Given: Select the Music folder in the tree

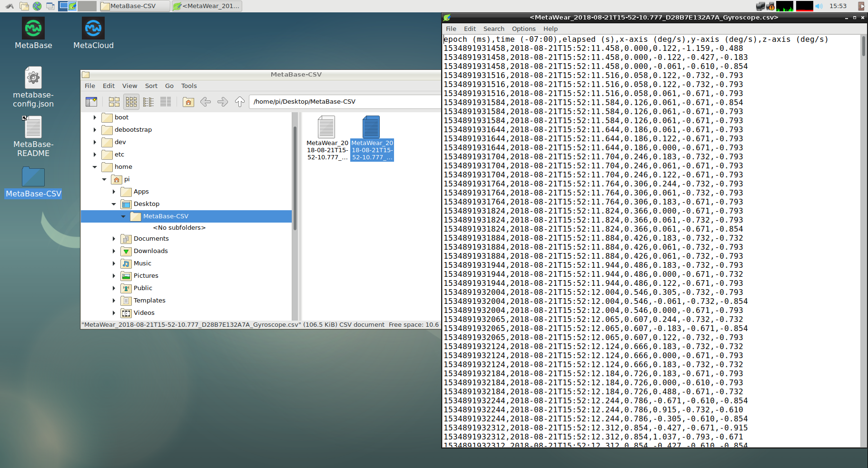Looking at the screenshot, I should (x=142, y=263).
